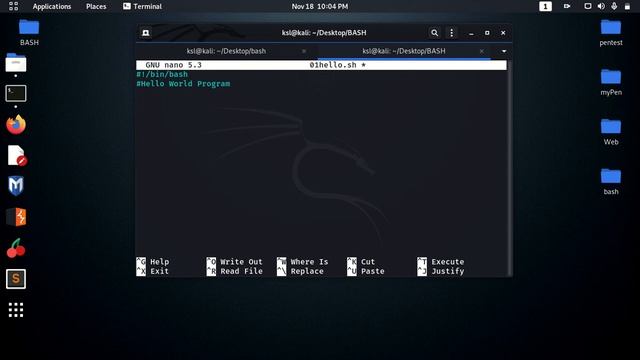Viewport: 640px width, 360px height.
Task: Close the ~/Desktop/bash tab
Action: pos(304,51)
